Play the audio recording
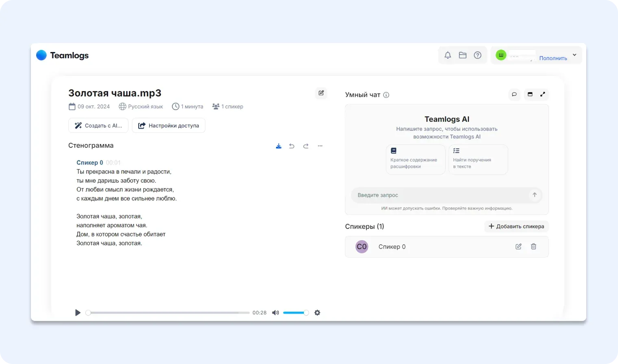The width and height of the screenshot is (618, 364). [78, 312]
